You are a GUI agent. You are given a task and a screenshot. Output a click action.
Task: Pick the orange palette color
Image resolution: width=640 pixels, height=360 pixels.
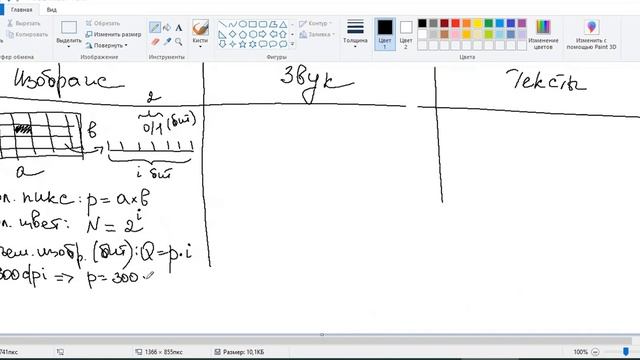[466, 23]
